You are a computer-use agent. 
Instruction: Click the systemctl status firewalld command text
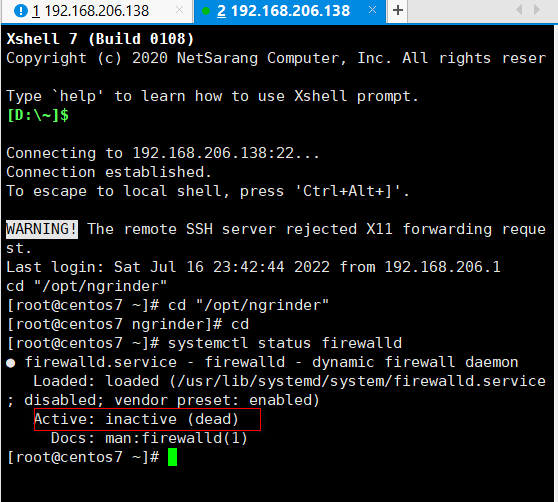(285, 343)
